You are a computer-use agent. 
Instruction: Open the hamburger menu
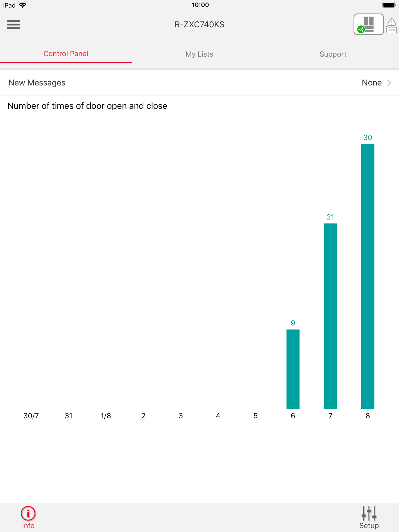coord(13,25)
